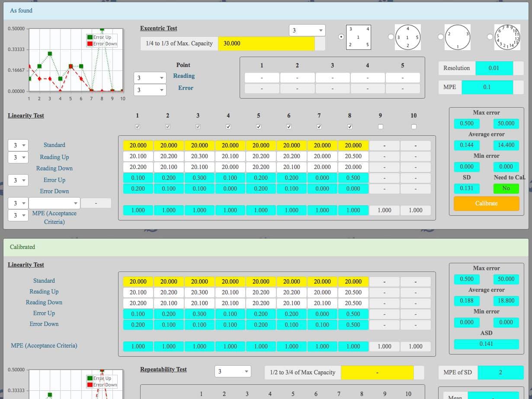Click As found MPE cell for point 9
This screenshot has height=399, width=532.
385,210
